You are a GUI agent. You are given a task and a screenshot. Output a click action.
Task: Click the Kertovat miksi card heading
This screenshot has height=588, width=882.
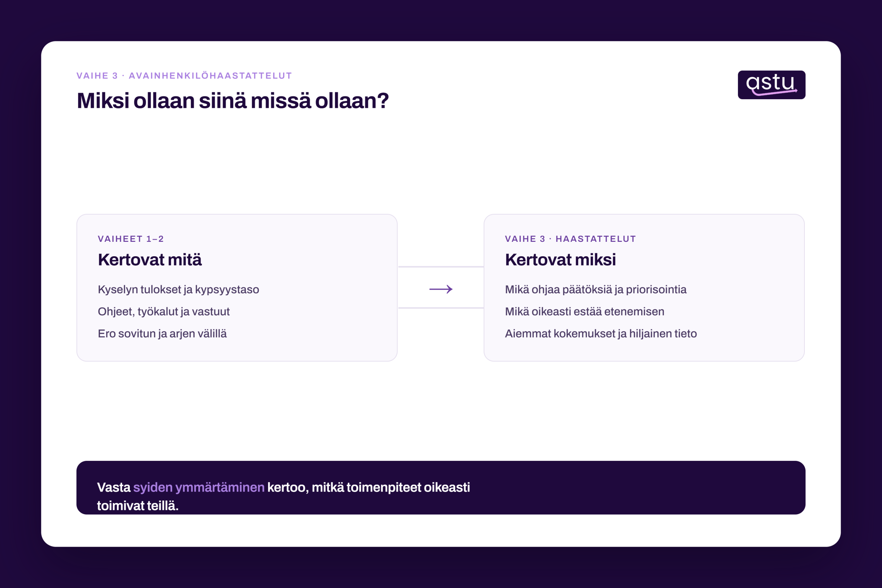[x=560, y=260]
